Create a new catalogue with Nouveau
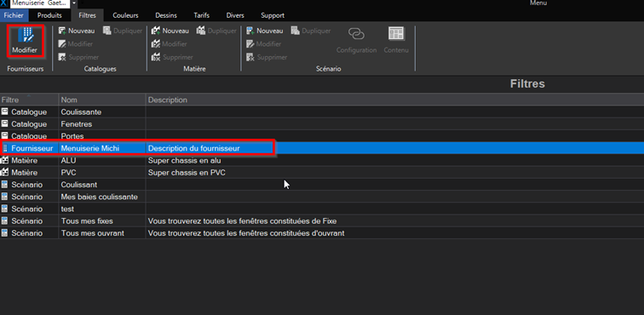Viewport: 644px width, 315px height. tap(77, 31)
